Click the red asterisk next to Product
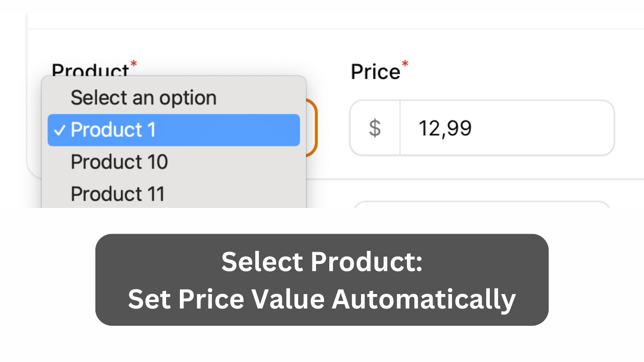The height and width of the screenshot is (362, 644). [x=134, y=64]
